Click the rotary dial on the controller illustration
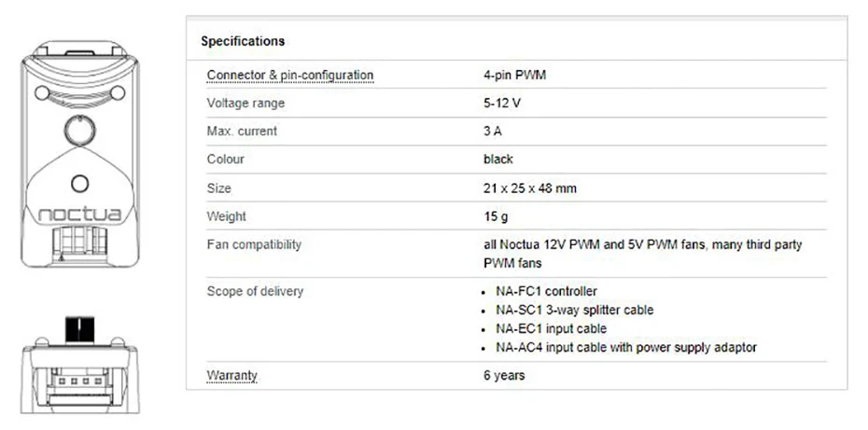The height and width of the screenshot is (430, 868). (79, 131)
